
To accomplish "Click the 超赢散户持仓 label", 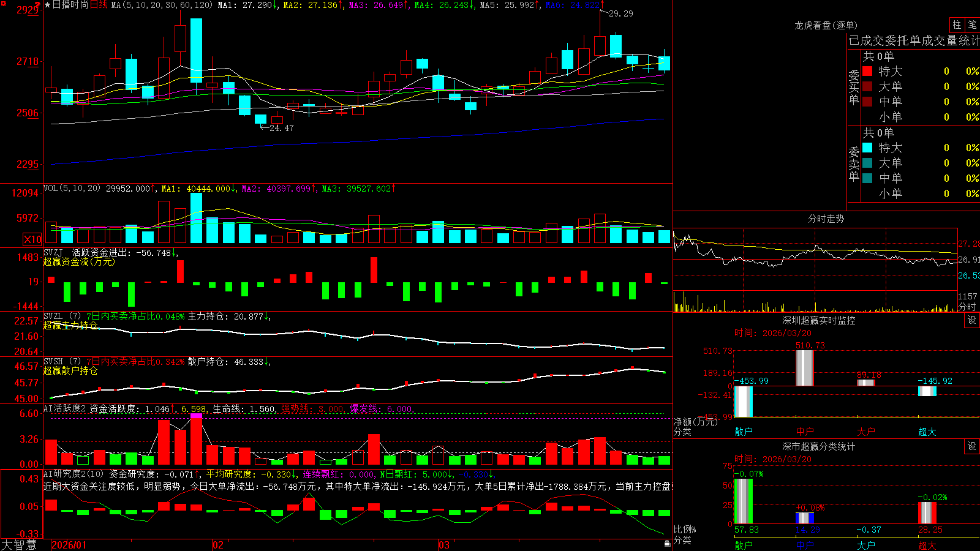I will tap(70, 370).
